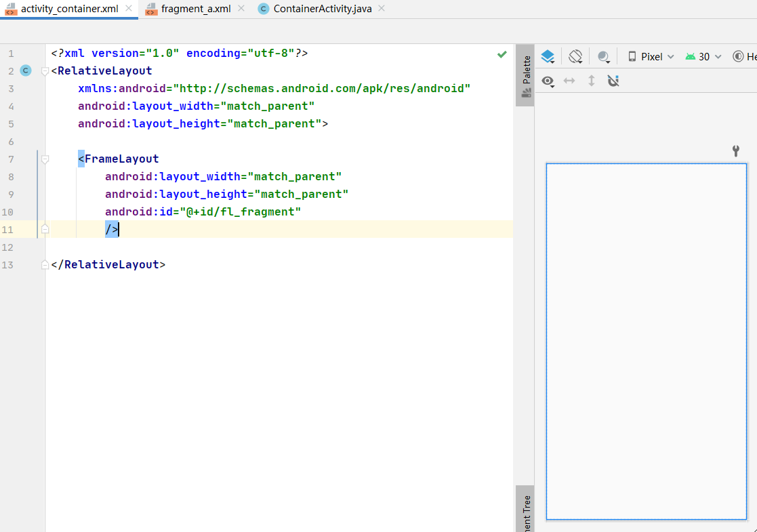
Task: Open the Pixel device dropdown
Action: (x=651, y=57)
